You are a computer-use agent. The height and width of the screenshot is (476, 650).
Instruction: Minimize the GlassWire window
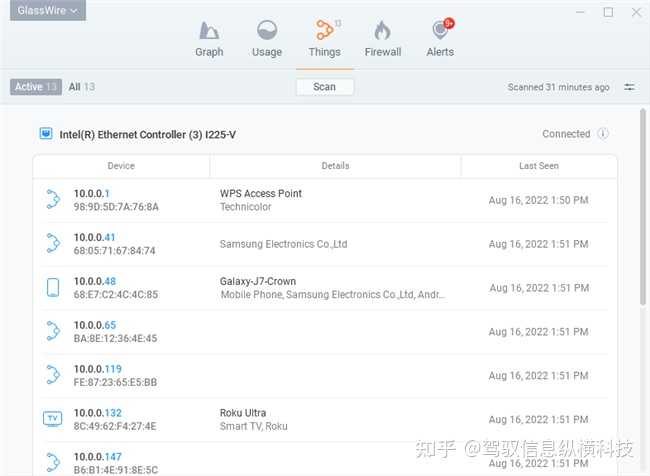[x=580, y=12]
